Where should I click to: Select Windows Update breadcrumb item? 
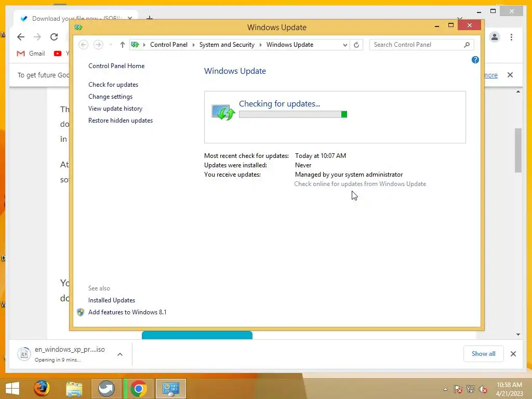pyautogui.click(x=290, y=45)
